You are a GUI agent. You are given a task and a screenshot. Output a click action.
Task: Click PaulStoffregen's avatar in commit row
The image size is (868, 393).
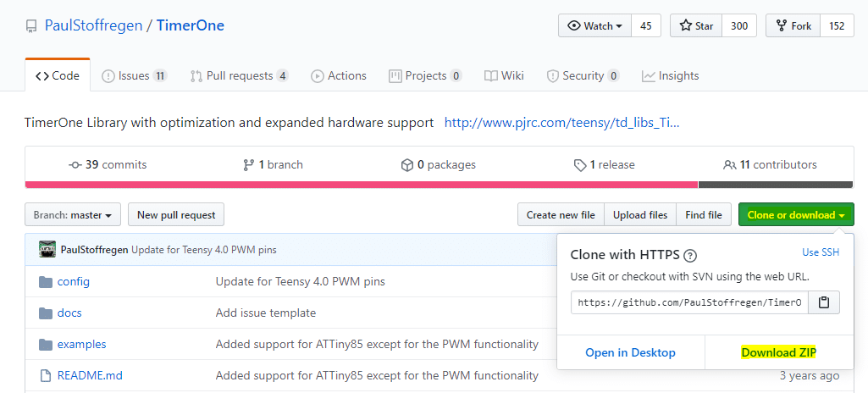[47, 250]
